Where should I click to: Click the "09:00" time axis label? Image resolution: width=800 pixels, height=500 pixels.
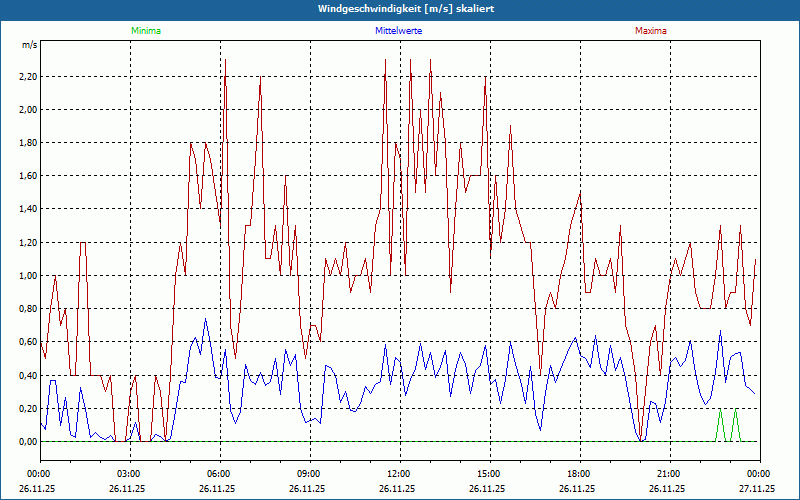(x=309, y=474)
